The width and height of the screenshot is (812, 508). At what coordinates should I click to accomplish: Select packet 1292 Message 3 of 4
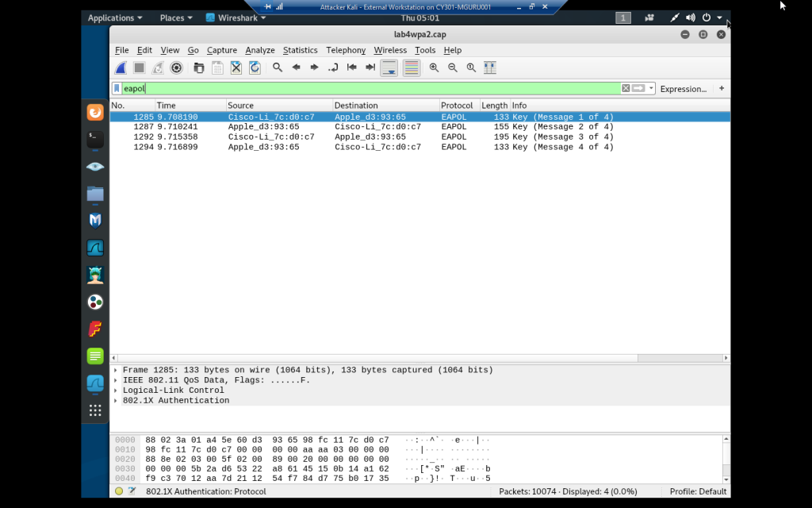(420, 137)
